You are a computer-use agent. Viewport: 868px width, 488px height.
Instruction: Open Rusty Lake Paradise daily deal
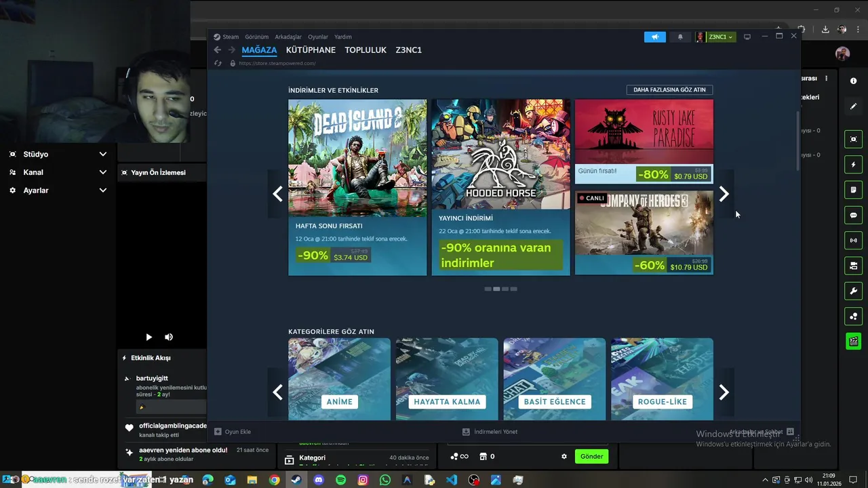644,142
